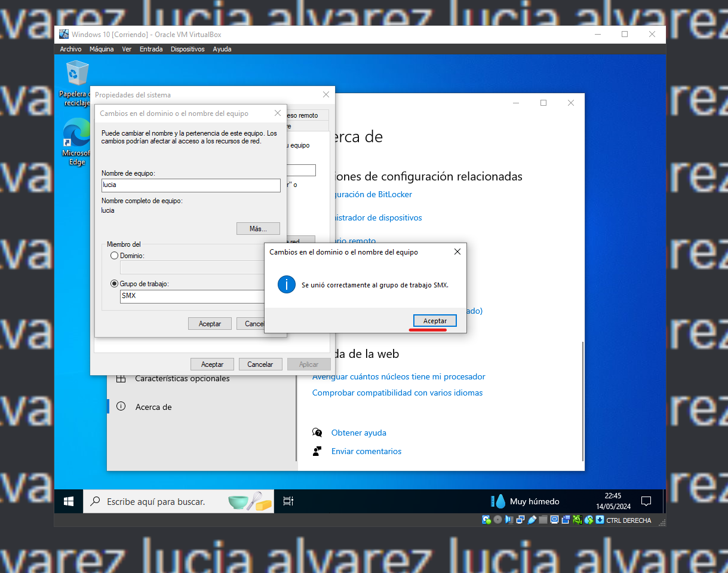Click the Más... button
Viewport: 728px width, 573px height.
coord(258,228)
